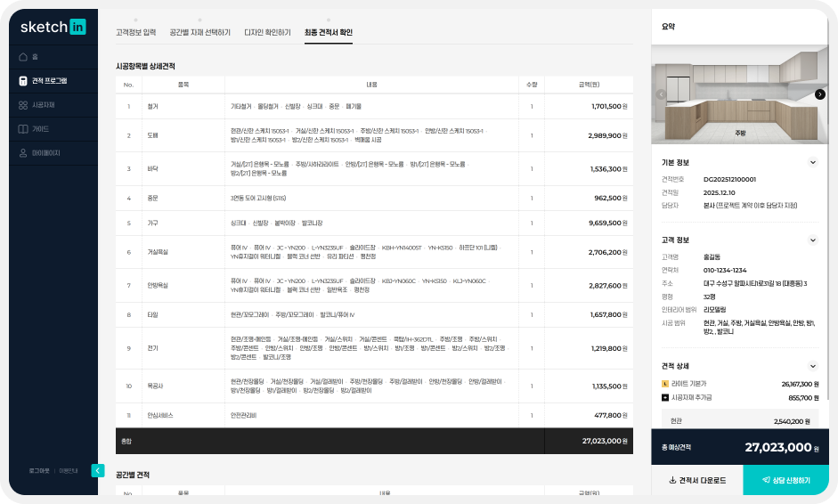
Task: Go to the 고객정보 입력 step tab
Action: pyautogui.click(x=135, y=33)
